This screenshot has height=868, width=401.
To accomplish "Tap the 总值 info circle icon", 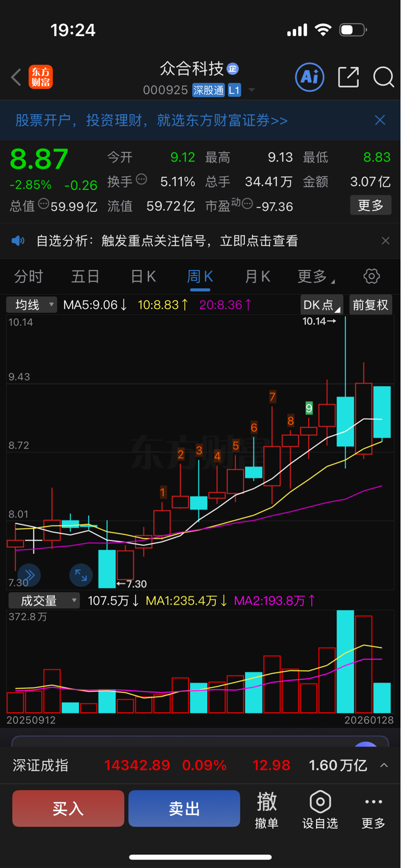I will [44, 204].
